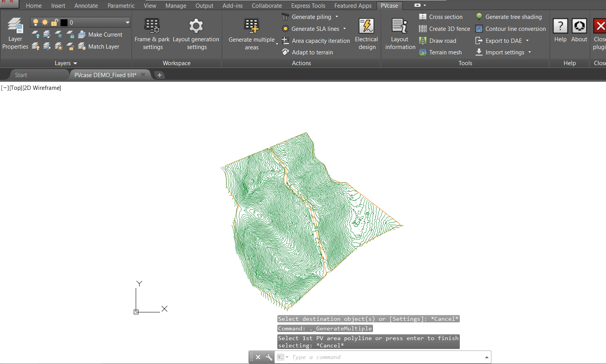Click the Layer Off icon

point(35,34)
